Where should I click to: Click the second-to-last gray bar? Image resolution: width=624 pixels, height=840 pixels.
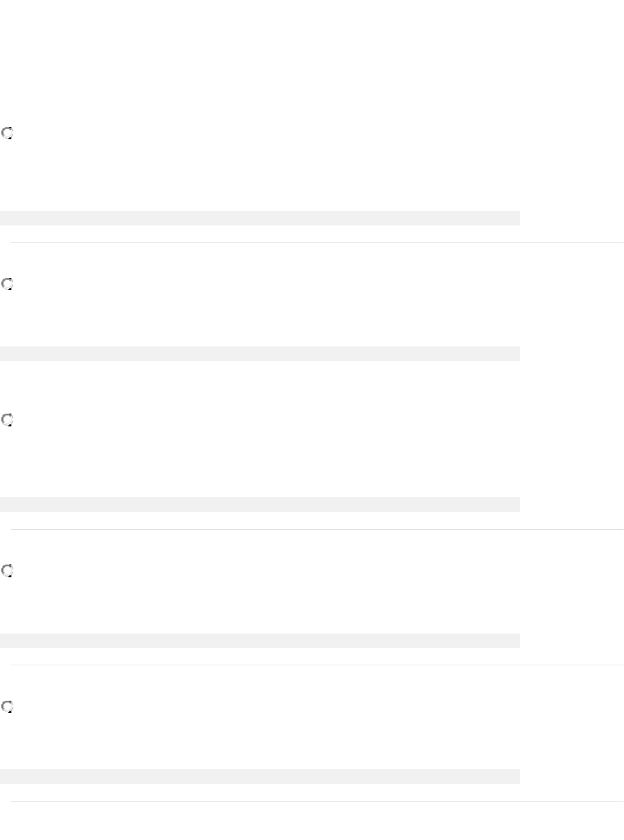point(260,641)
